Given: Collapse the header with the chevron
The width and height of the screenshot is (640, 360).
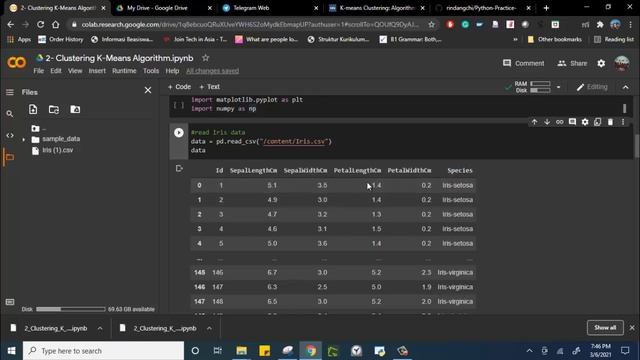Looking at the screenshot, I should tap(625, 87).
